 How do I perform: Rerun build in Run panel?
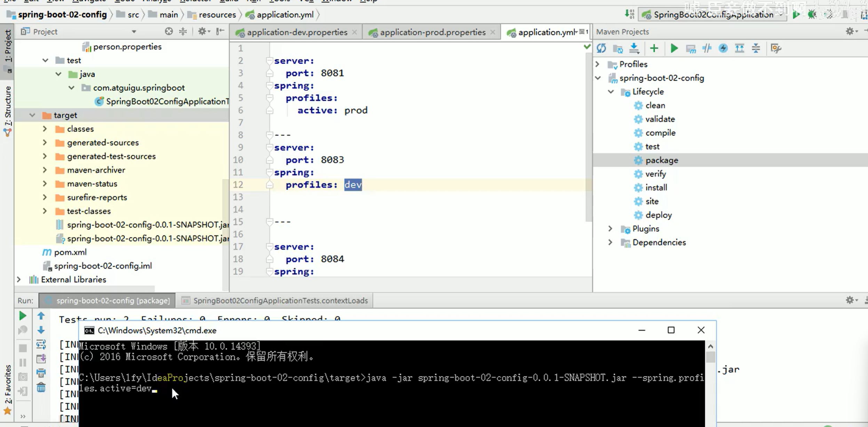tap(23, 316)
